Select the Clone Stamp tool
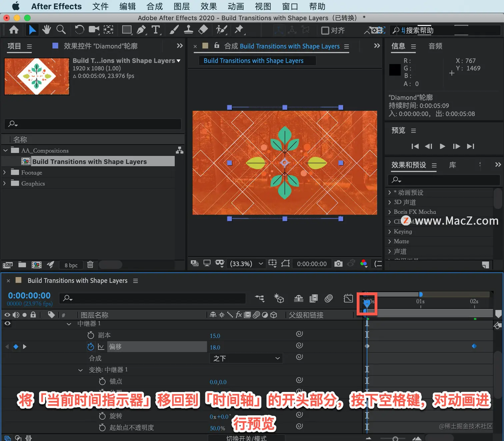Screen dimensions: 504x441 click(x=188, y=30)
